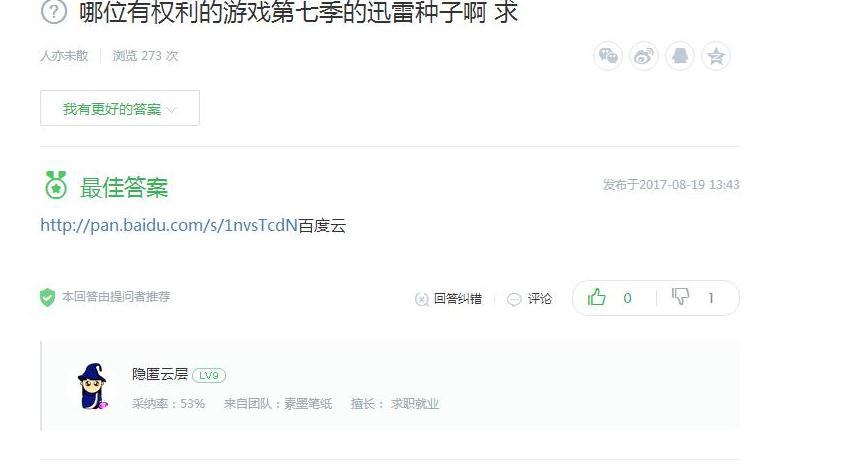Click the wizard avatar thumbnail

coord(92,386)
